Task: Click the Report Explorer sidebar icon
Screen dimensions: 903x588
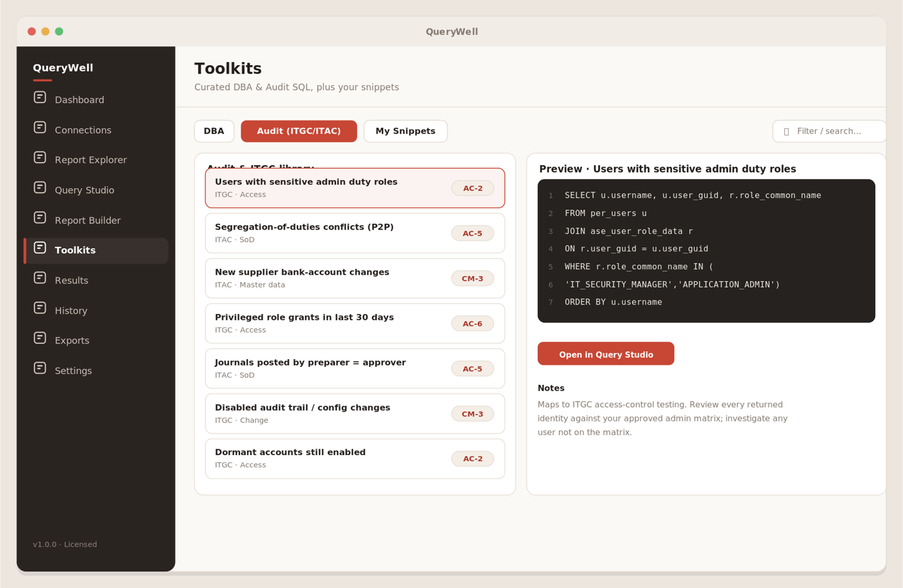Action: pyautogui.click(x=40, y=157)
